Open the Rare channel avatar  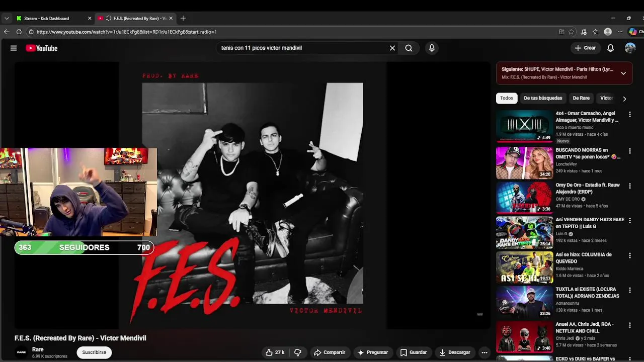(21, 352)
